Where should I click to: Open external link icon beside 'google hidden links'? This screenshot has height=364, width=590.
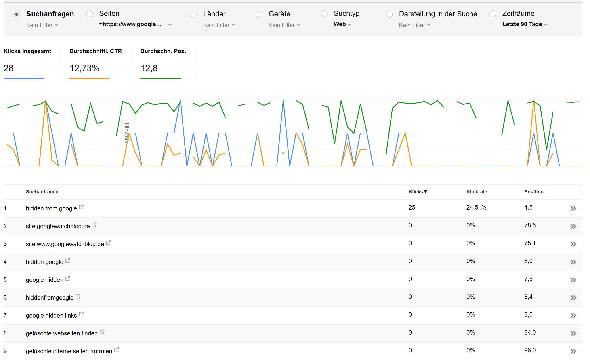point(81,314)
